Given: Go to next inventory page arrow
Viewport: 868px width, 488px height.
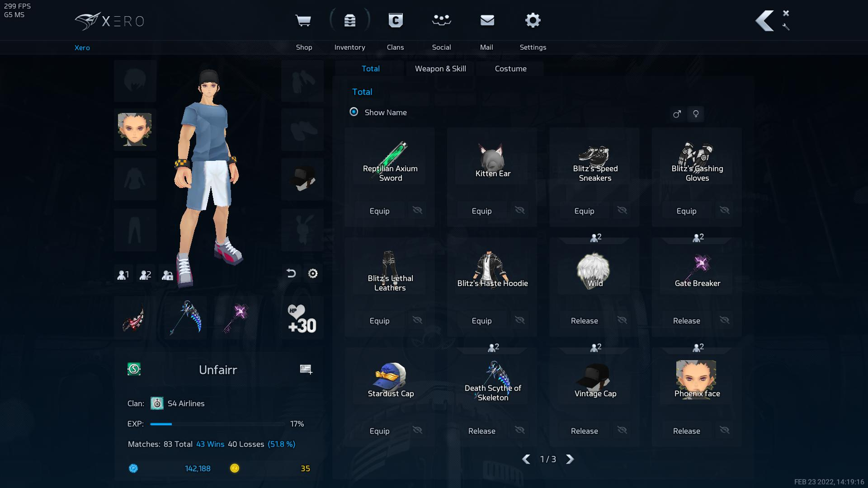Looking at the screenshot, I should [x=570, y=459].
